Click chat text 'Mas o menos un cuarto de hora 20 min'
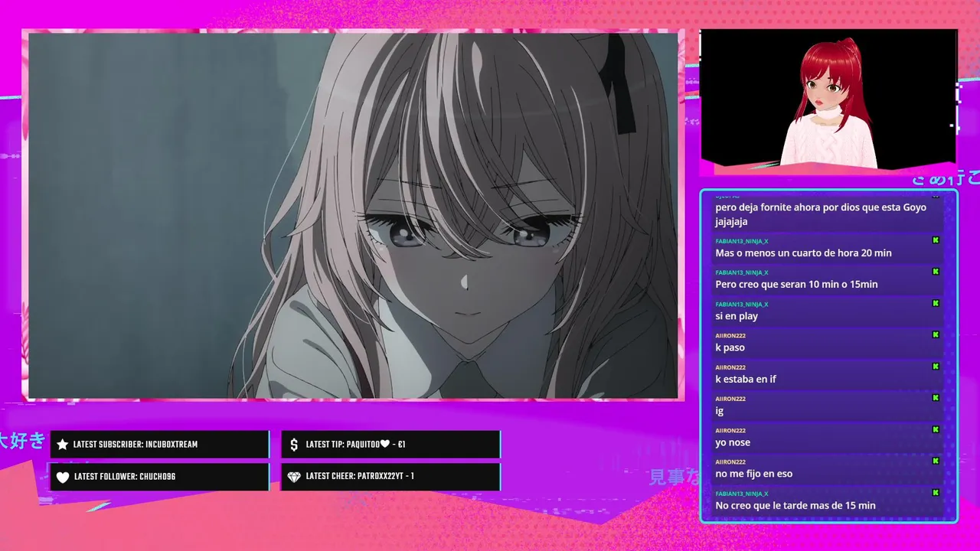 (803, 253)
